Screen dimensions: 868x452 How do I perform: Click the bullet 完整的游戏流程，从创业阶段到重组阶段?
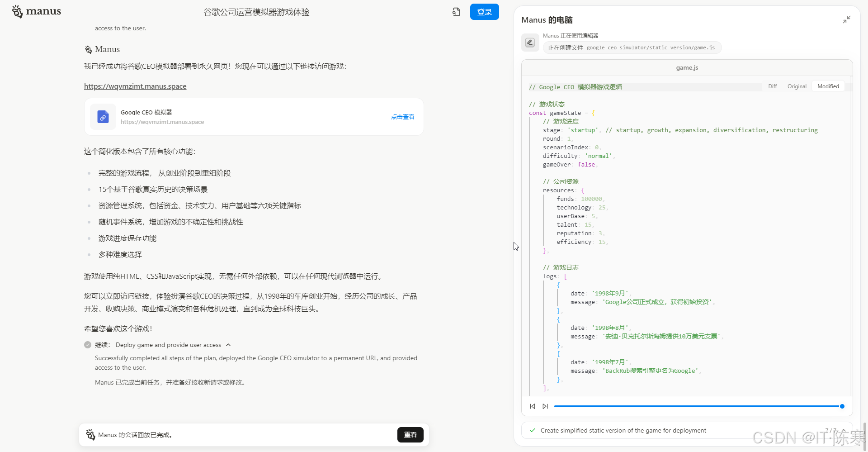[165, 173]
